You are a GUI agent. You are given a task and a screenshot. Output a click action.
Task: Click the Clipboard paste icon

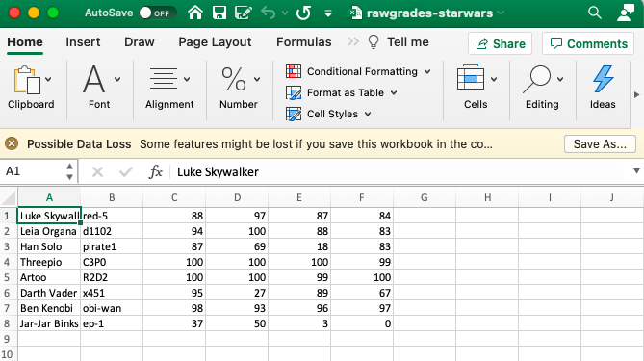(x=27, y=80)
